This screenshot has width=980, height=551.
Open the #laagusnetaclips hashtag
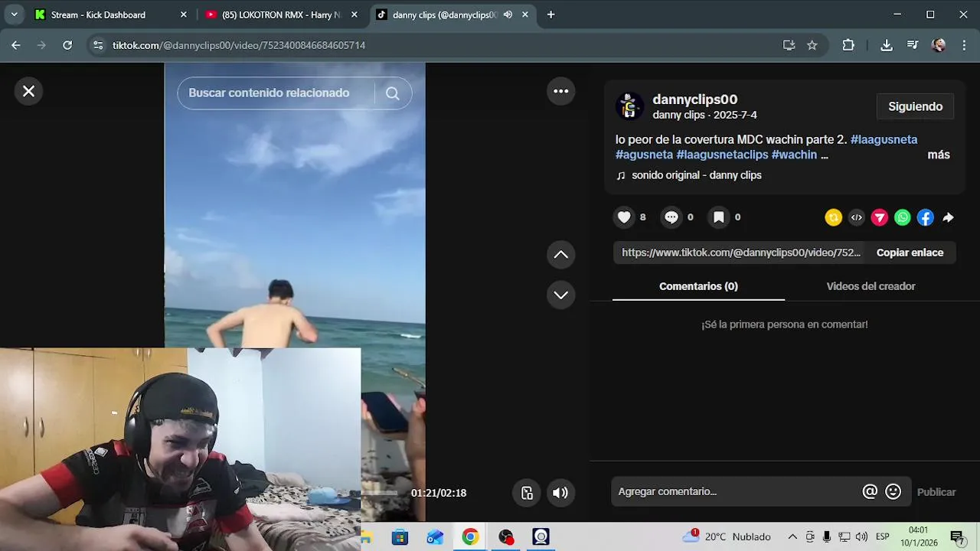point(722,155)
